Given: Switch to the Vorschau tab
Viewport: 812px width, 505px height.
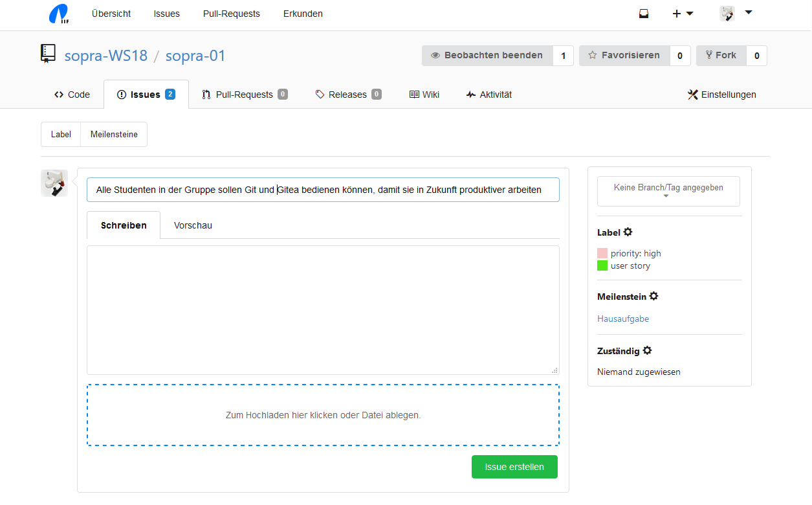Looking at the screenshot, I should 193,225.
